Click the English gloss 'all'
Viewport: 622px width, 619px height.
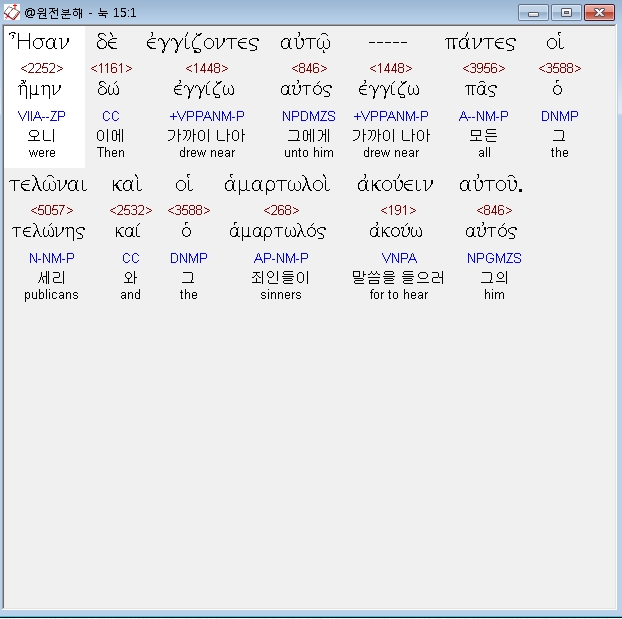(x=484, y=152)
